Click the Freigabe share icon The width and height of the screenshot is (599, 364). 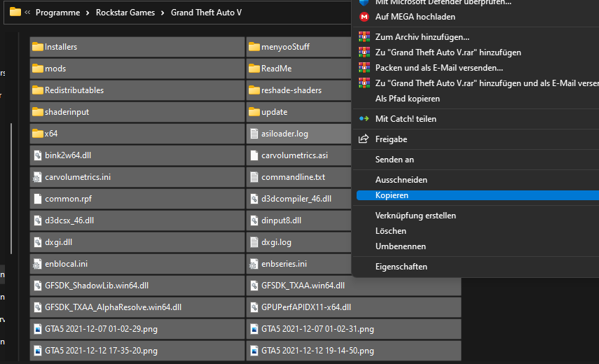[364, 139]
